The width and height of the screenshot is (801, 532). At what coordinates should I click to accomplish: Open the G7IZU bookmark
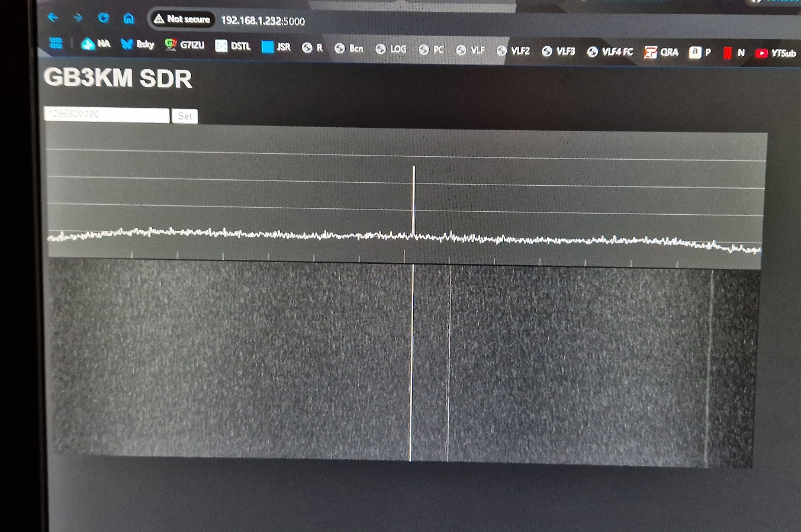point(184,45)
